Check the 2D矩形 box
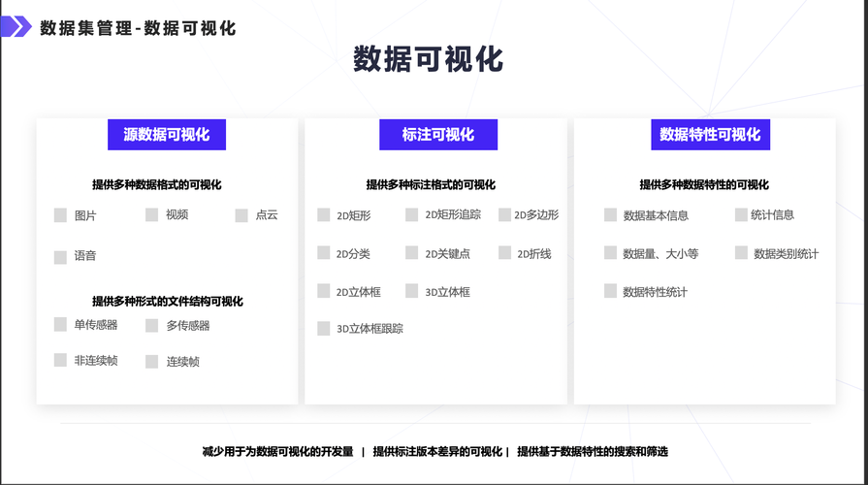This screenshot has height=485, width=868. point(324,214)
